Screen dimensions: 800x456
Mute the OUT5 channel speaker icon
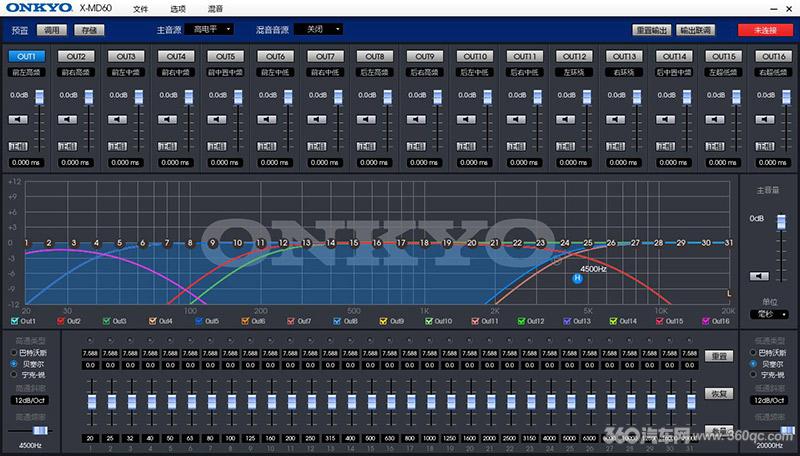(x=217, y=119)
